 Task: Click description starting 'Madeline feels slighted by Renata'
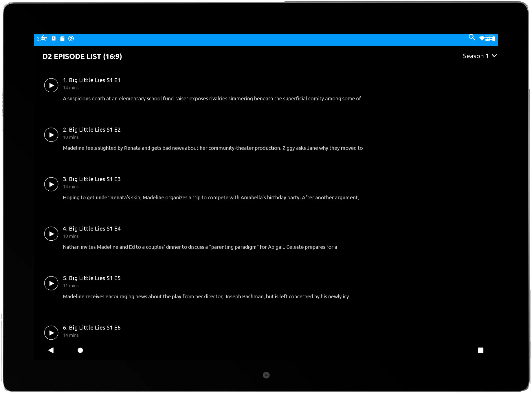click(x=213, y=148)
